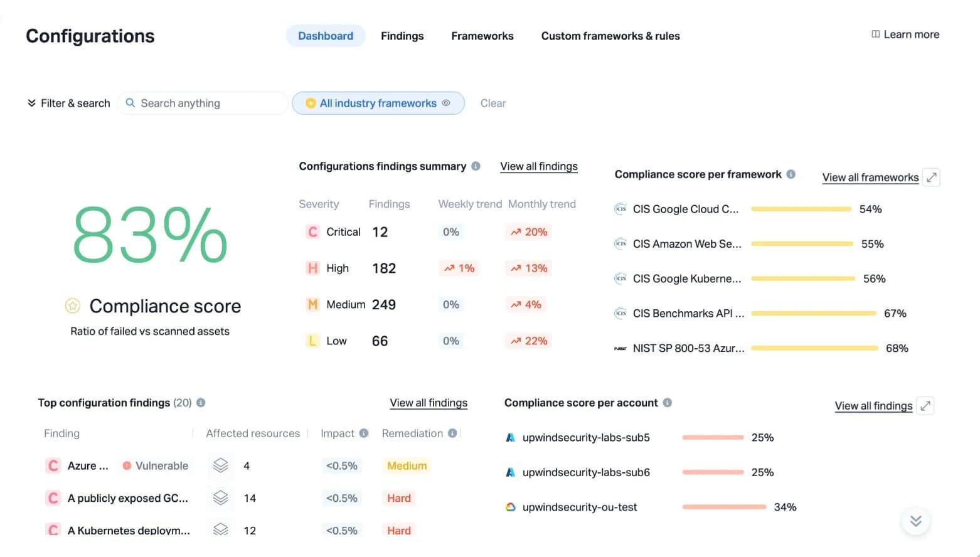Open info icon beside Impact column
Viewport: 980px width, 557px height.
[363, 433]
